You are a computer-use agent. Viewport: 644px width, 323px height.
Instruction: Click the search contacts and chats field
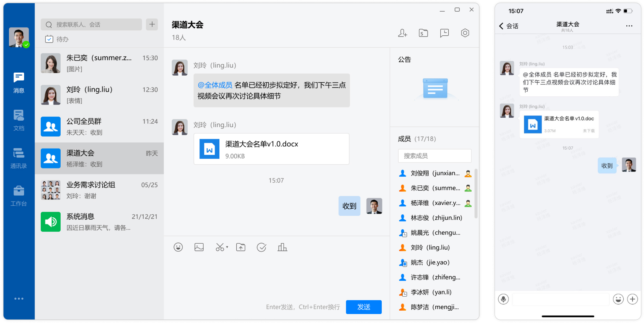click(x=91, y=24)
